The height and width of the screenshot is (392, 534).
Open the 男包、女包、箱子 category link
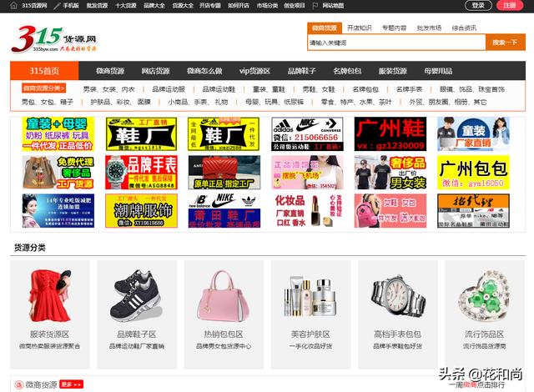coord(48,102)
